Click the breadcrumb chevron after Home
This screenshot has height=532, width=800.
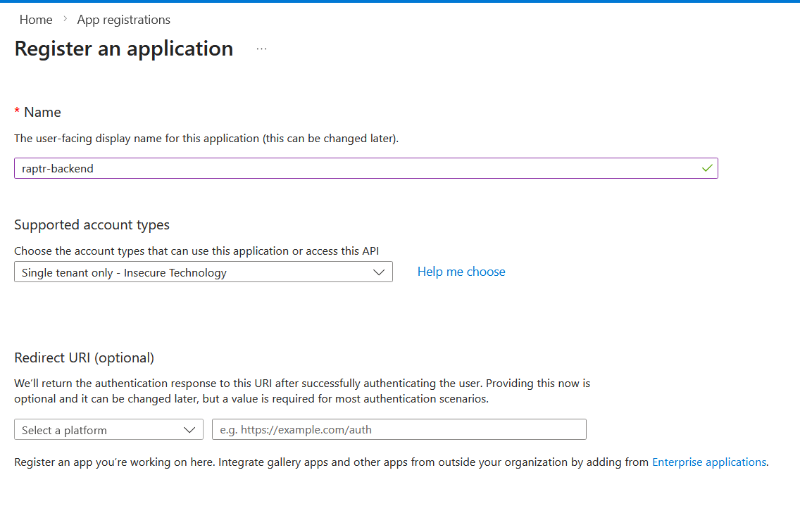tap(65, 20)
